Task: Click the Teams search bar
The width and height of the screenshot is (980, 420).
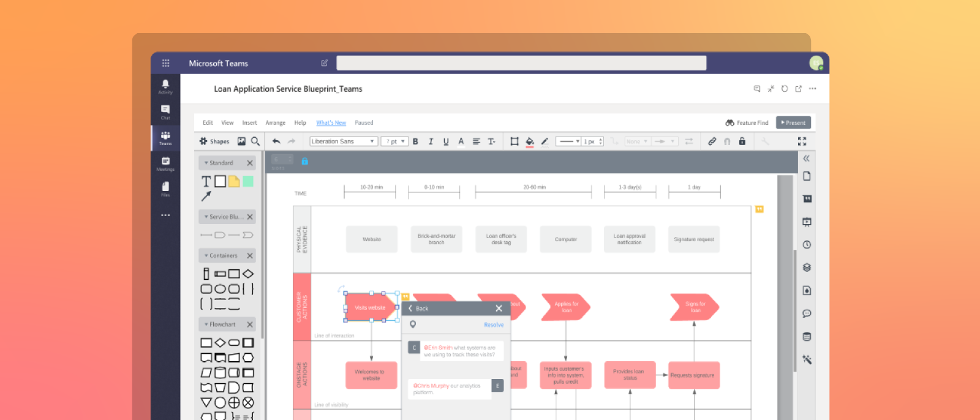Action: [521, 63]
